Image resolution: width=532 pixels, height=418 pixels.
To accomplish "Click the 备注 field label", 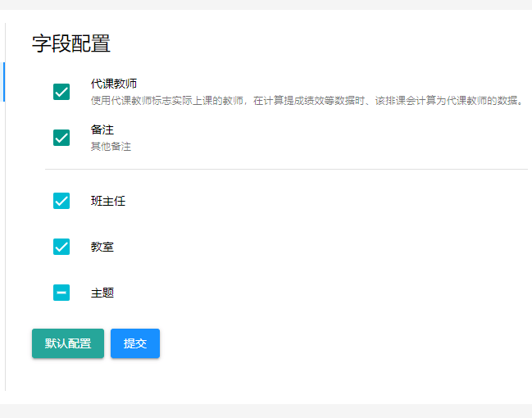I will click(x=102, y=130).
